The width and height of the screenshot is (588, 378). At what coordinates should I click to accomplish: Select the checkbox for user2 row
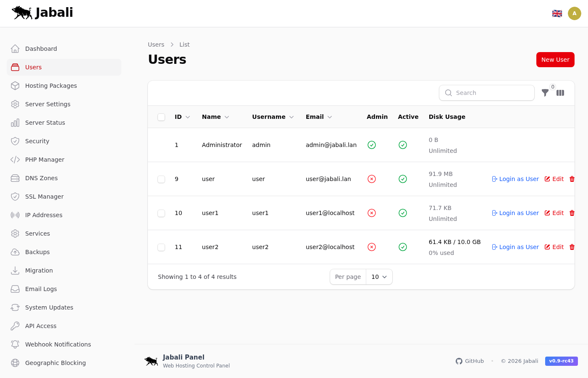pos(161,247)
